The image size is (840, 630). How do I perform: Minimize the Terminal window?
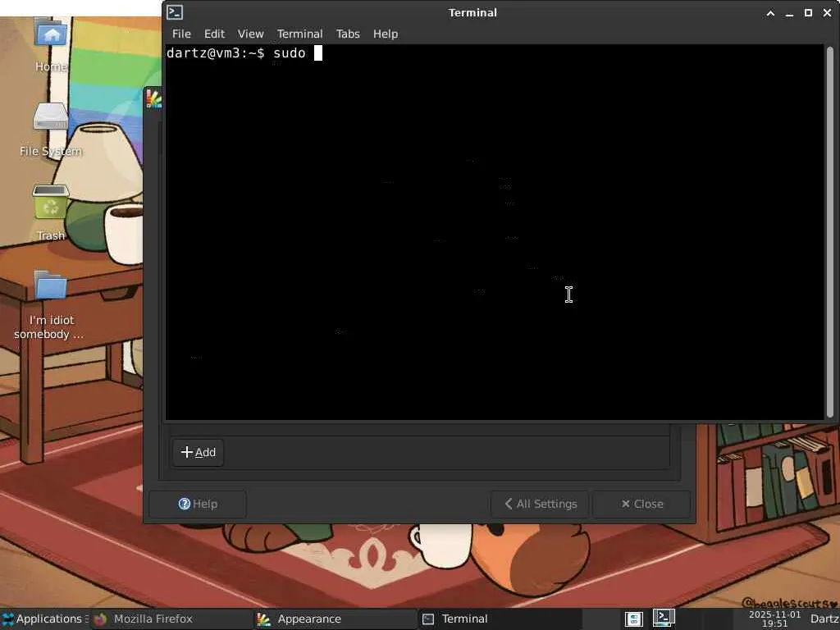789,13
